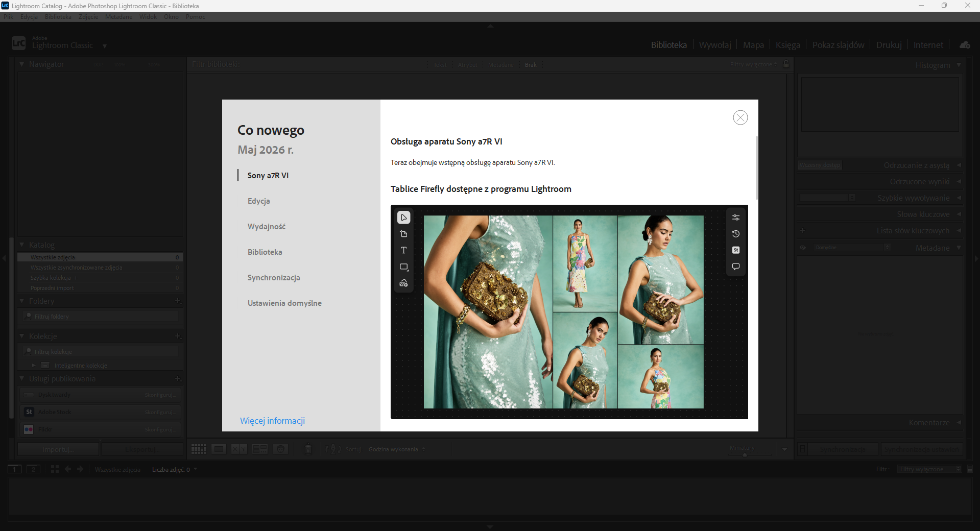Add a new folder with Foldery plus icon

click(x=178, y=301)
